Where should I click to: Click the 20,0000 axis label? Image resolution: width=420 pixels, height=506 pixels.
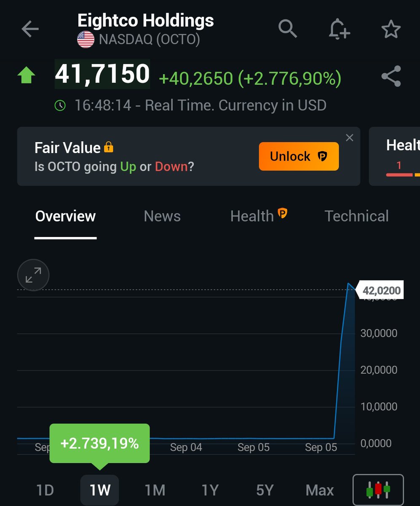(379, 370)
